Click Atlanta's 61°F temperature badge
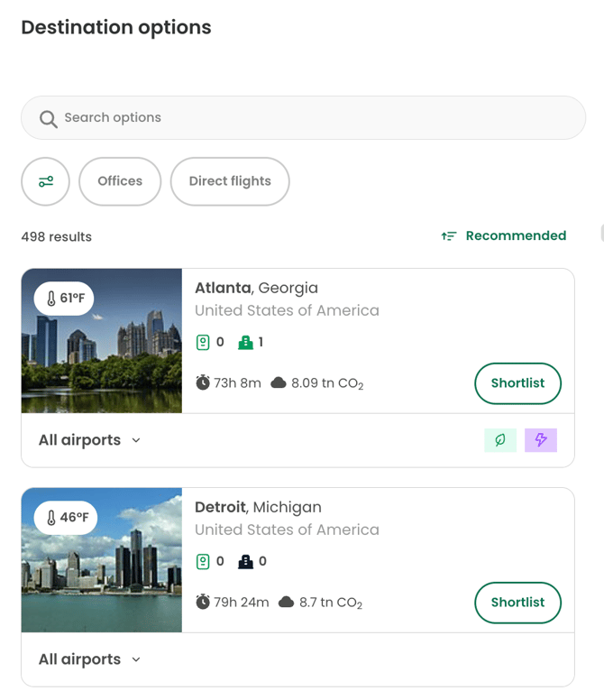 tap(64, 299)
